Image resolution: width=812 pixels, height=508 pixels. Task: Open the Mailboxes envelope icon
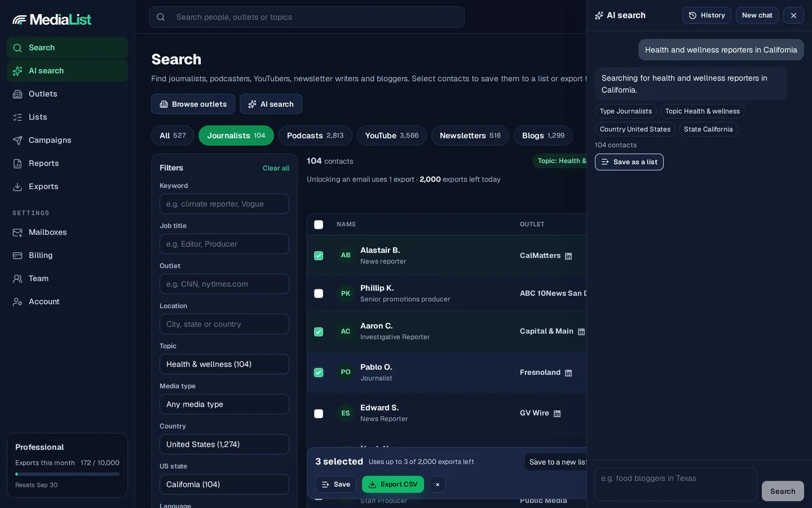17,233
